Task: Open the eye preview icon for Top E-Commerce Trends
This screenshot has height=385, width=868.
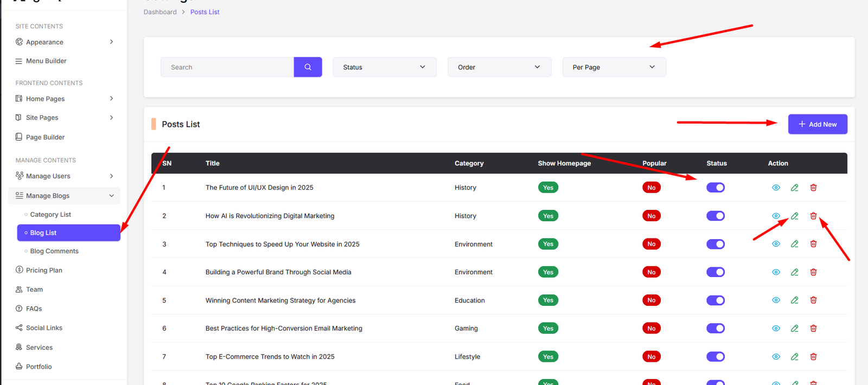Action: 776,357
